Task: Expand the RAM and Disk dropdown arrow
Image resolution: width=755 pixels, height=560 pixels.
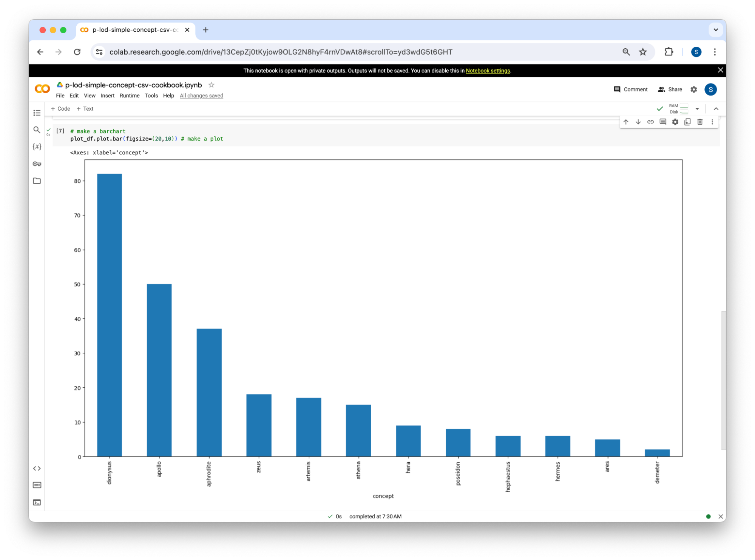Action: (x=697, y=109)
